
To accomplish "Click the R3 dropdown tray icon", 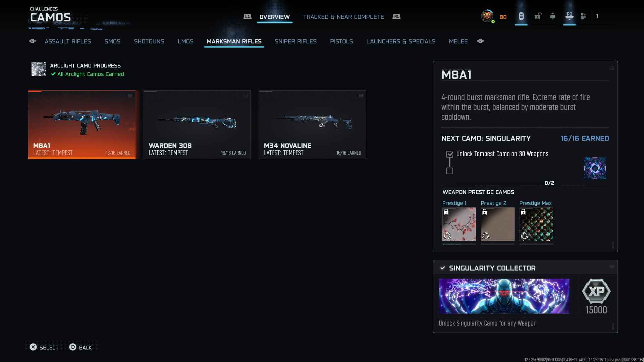I will 569,16.
